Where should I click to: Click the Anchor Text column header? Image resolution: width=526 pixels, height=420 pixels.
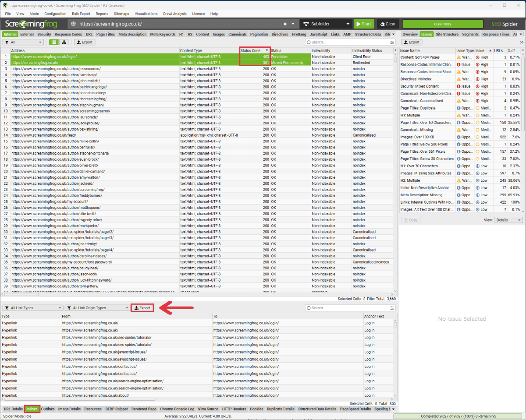pyautogui.click(x=378, y=316)
